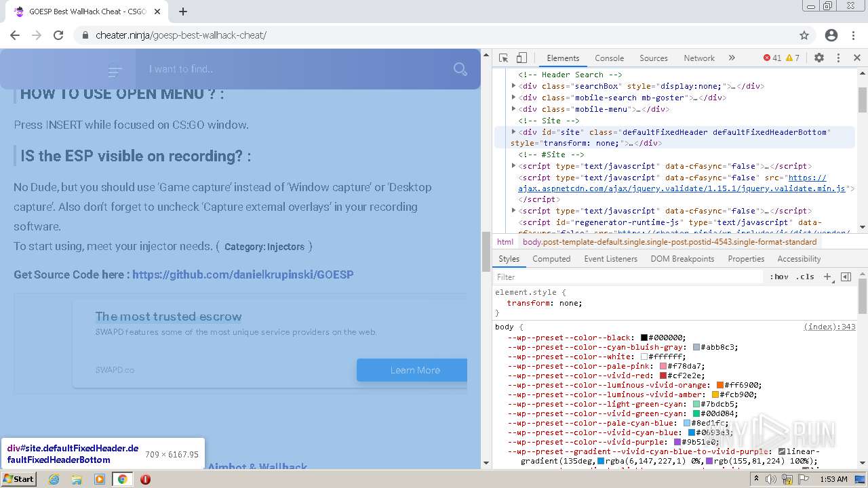
Task: Focus the styles Filter input field
Action: pos(629,277)
